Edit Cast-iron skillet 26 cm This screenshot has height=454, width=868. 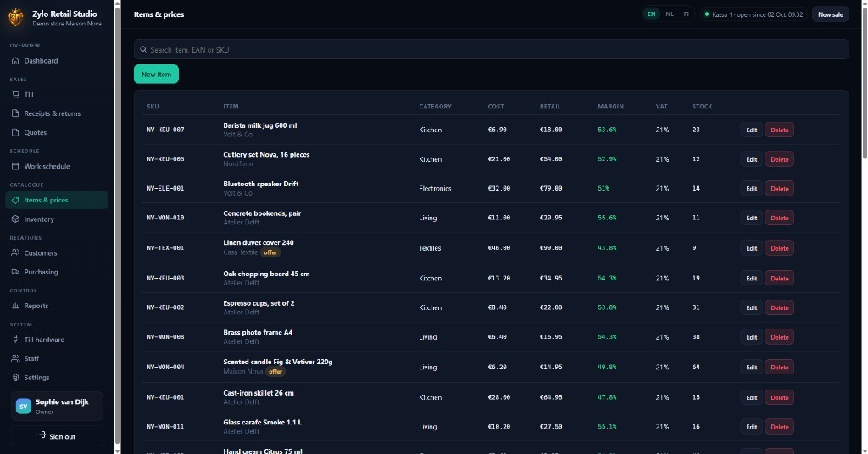coord(751,397)
